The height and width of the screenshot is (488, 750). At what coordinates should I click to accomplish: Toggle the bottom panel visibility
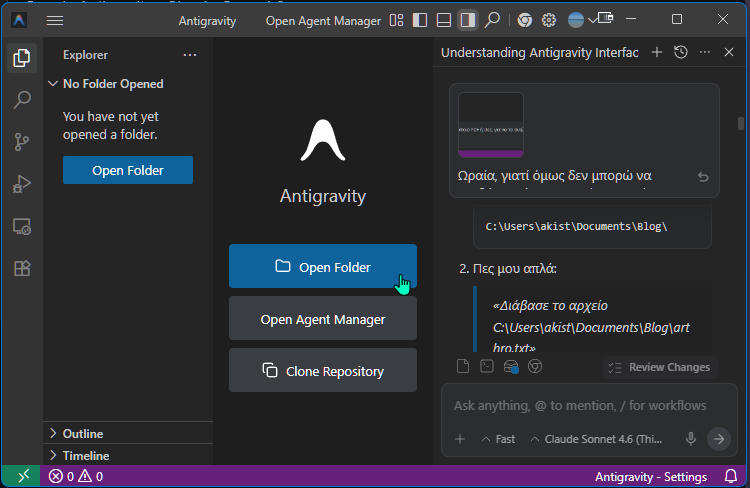(444, 20)
